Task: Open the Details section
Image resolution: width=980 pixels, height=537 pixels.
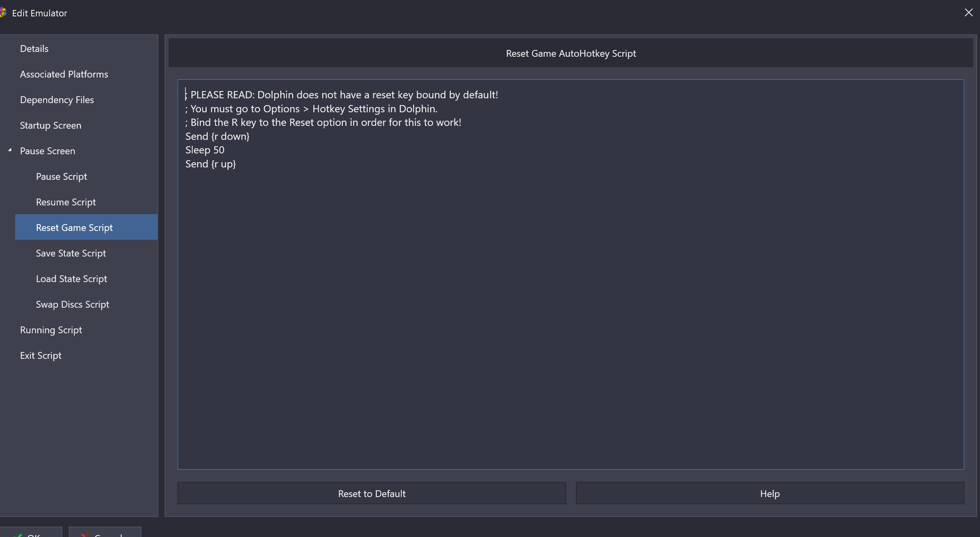Action: (34, 49)
